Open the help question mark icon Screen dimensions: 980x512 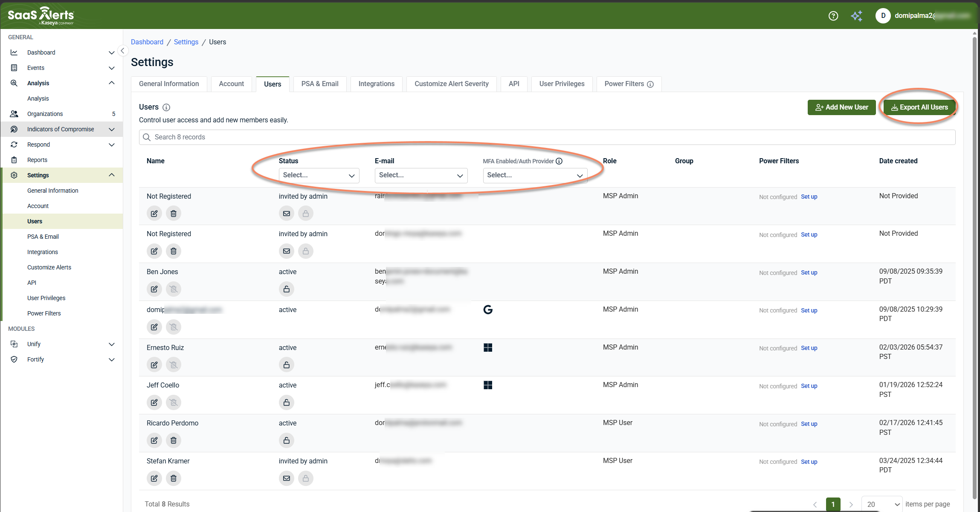pos(833,16)
